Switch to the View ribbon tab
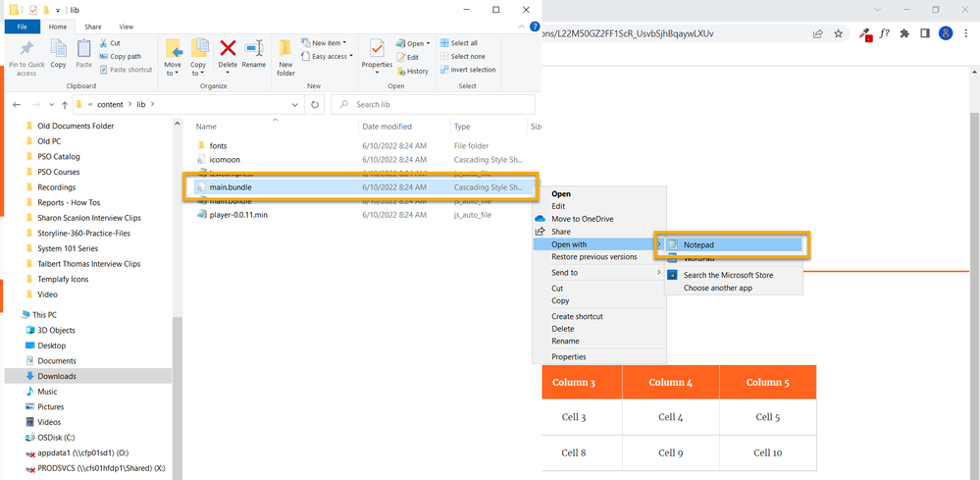This screenshot has height=480, width=980. pyautogui.click(x=126, y=27)
